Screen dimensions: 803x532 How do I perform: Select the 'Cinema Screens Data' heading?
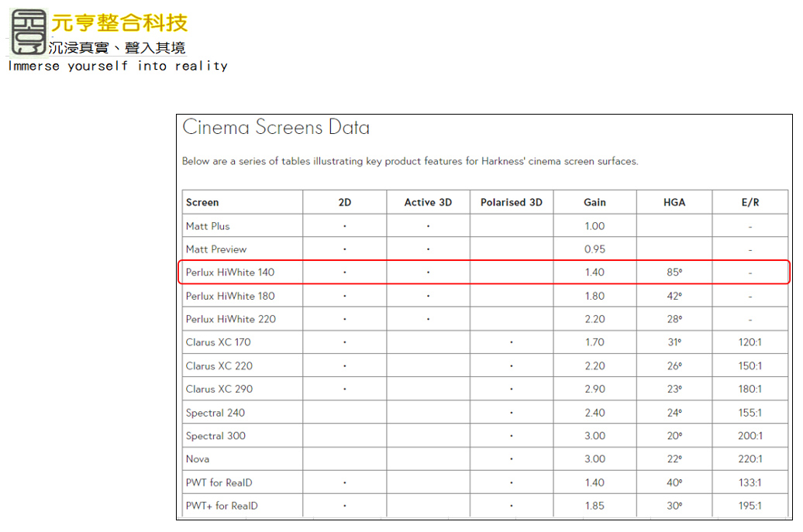tap(275, 127)
